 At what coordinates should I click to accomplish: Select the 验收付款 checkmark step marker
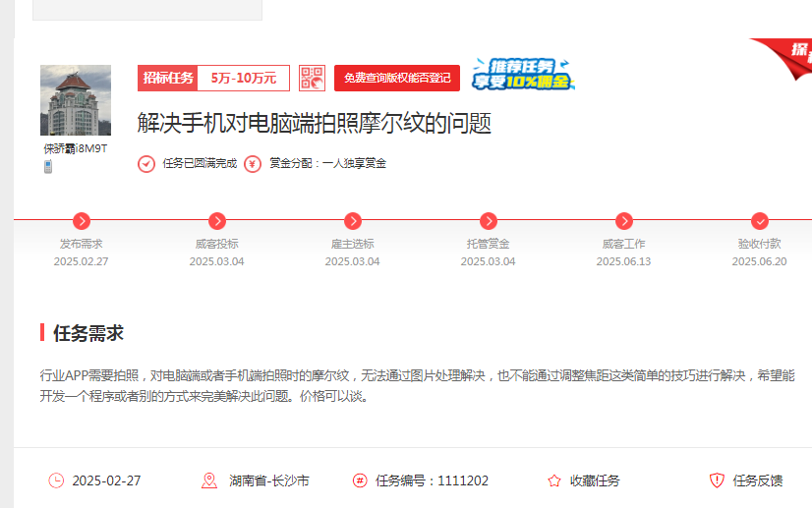coord(760,221)
